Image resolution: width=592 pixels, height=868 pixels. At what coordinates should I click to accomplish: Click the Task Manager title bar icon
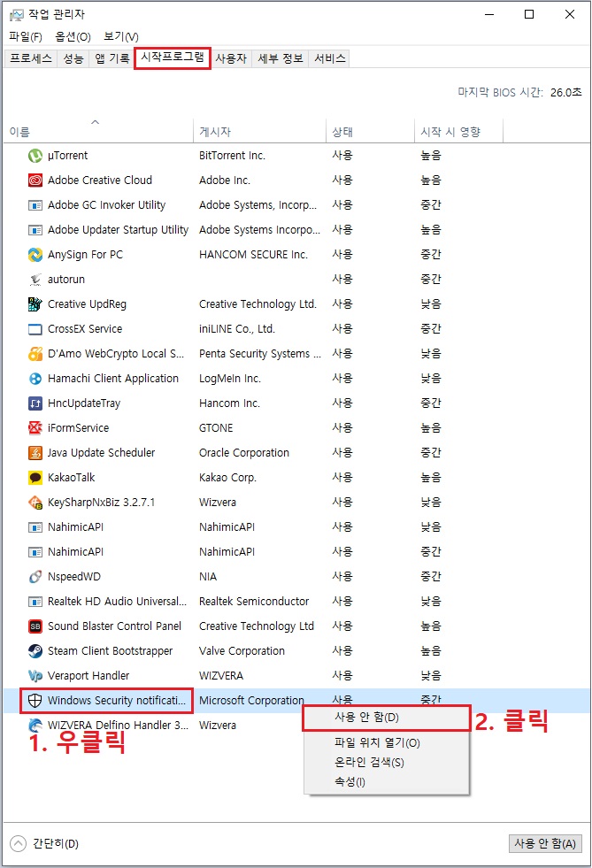point(17,15)
